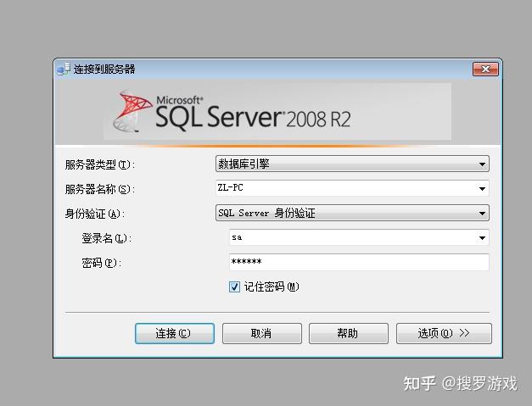Expand options via 选项(O) >> button

pyautogui.click(x=444, y=333)
